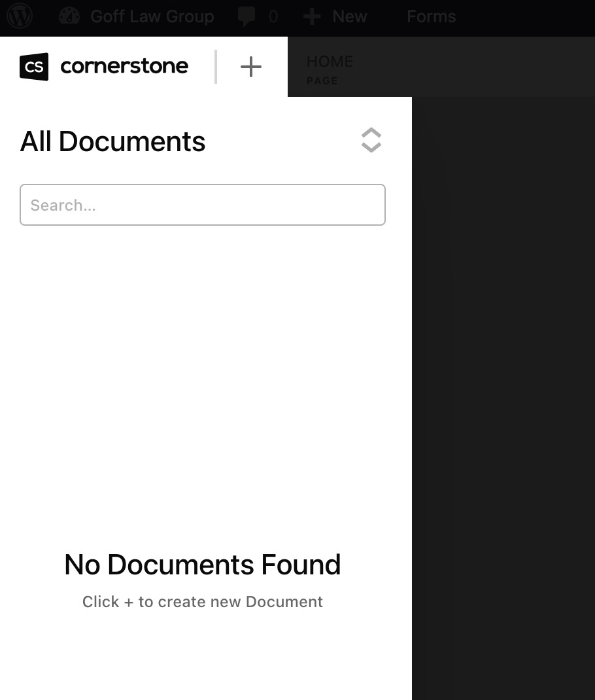Click the No Documents Found message
Screen dimensions: 595x700
point(203,565)
